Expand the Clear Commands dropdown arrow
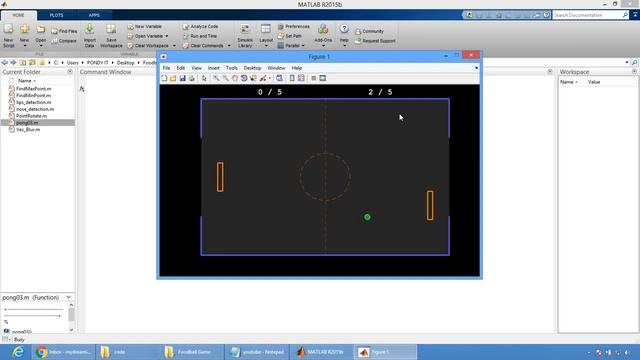The height and width of the screenshot is (360, 640). (229, 46)
